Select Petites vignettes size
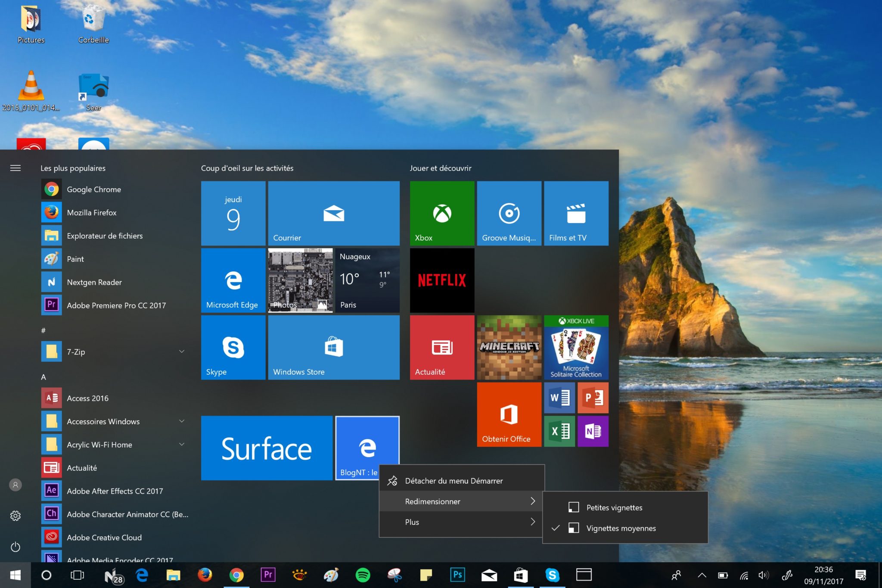This screenshot has height=588, width=882. (625, 507)
